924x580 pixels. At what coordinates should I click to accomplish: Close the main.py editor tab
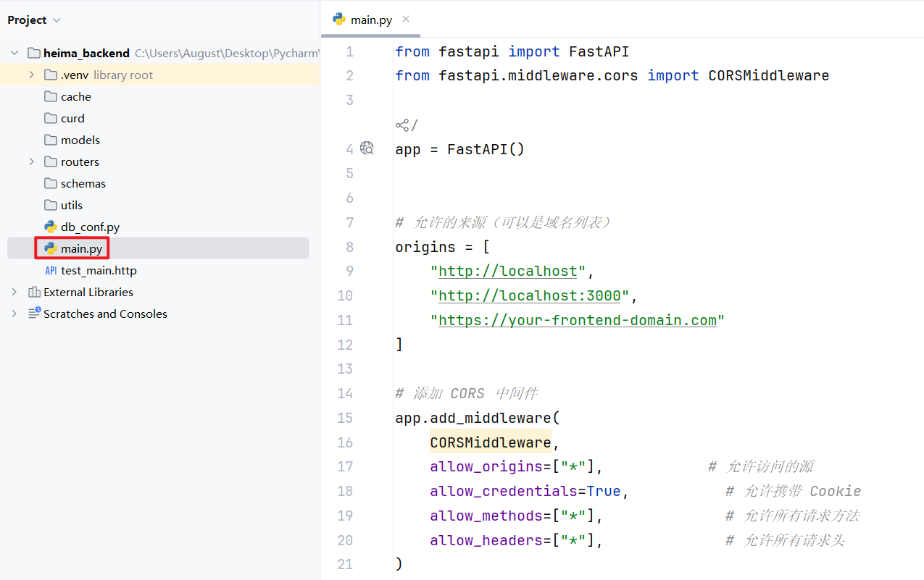[406, 19]
